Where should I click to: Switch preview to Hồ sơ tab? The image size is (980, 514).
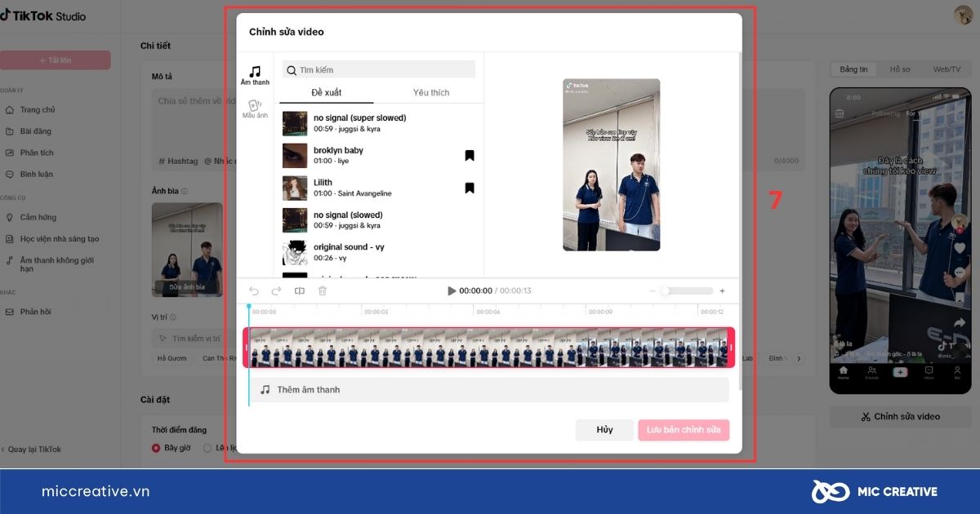point(900,69)
